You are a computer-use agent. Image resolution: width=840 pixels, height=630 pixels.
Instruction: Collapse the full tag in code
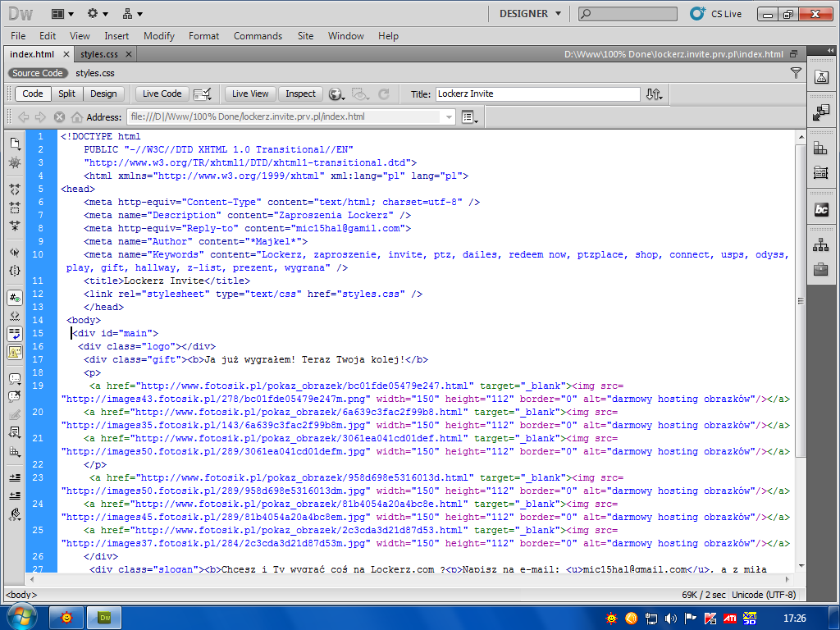click(15, 189)
